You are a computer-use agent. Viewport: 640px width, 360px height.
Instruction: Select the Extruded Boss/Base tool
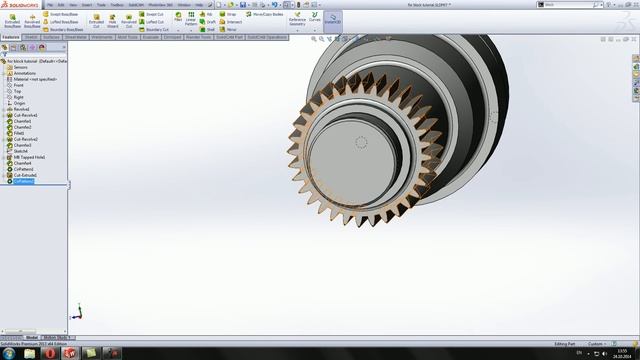click(12, 21)
